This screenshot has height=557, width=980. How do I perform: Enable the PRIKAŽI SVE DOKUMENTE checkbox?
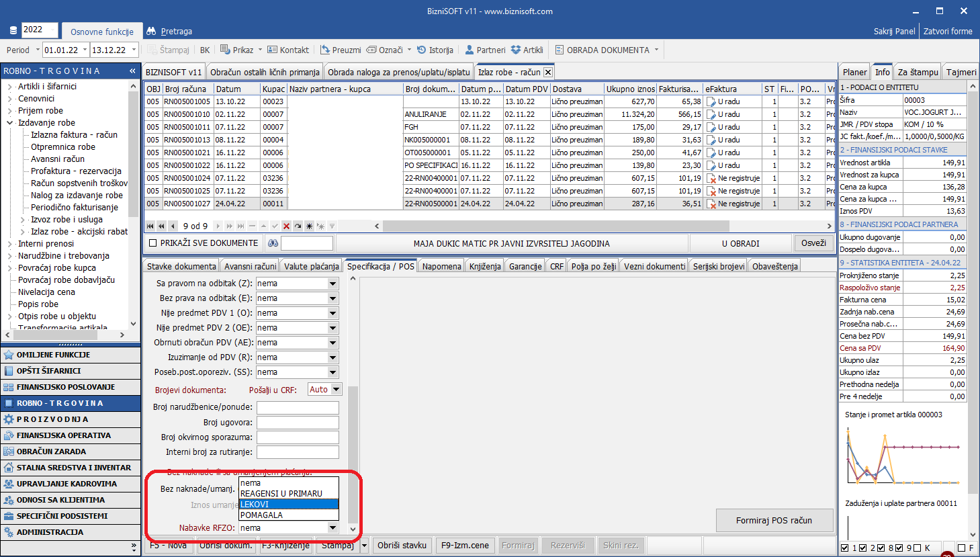pyautogui.click(x=152, y=243)
